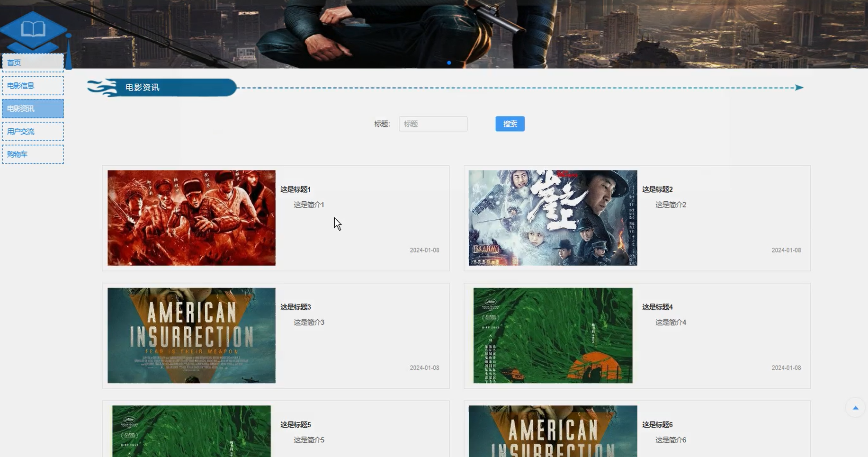
Task: Open the green poster thumbnail for 这是标题4
Action: 553,335
